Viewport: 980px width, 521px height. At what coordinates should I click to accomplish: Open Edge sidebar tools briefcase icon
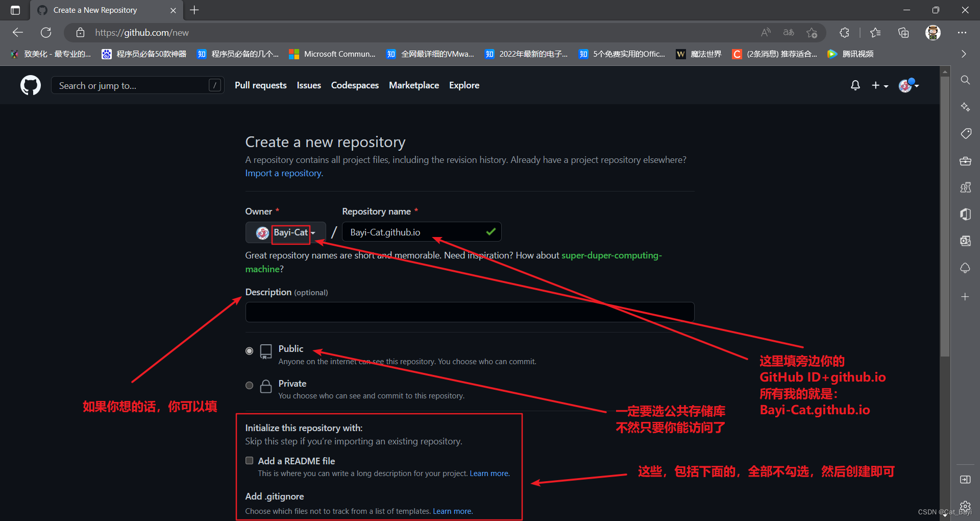click(x=965, y=161)
